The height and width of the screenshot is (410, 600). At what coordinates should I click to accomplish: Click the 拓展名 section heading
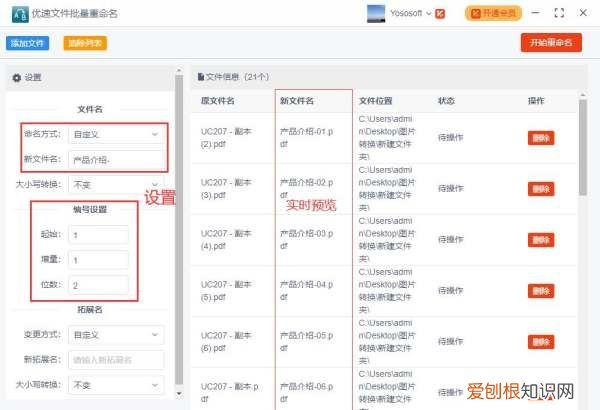[x=90, y=309]
